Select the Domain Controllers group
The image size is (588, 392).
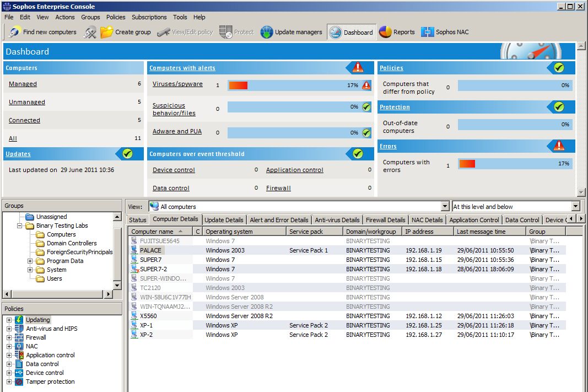72,244
